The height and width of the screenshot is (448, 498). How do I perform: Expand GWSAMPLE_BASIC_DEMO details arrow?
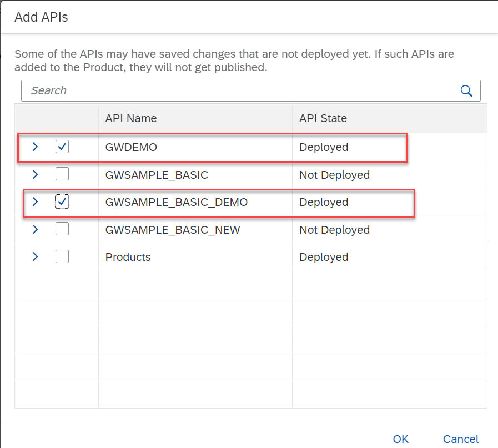coord(36,202)
